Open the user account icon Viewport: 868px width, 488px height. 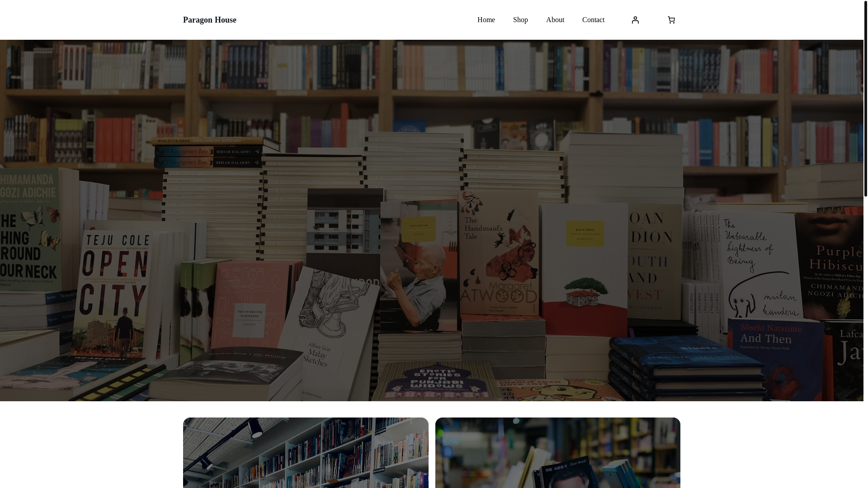[635, 20]
